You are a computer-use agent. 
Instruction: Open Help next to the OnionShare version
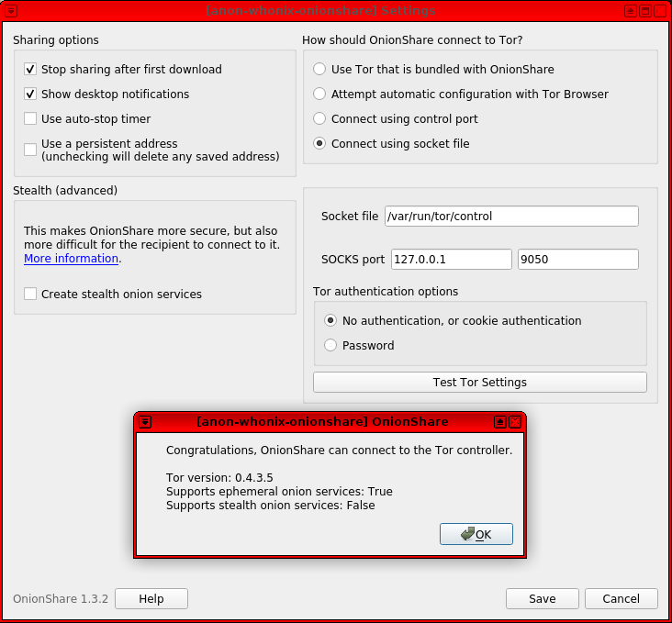pos(151,599)
